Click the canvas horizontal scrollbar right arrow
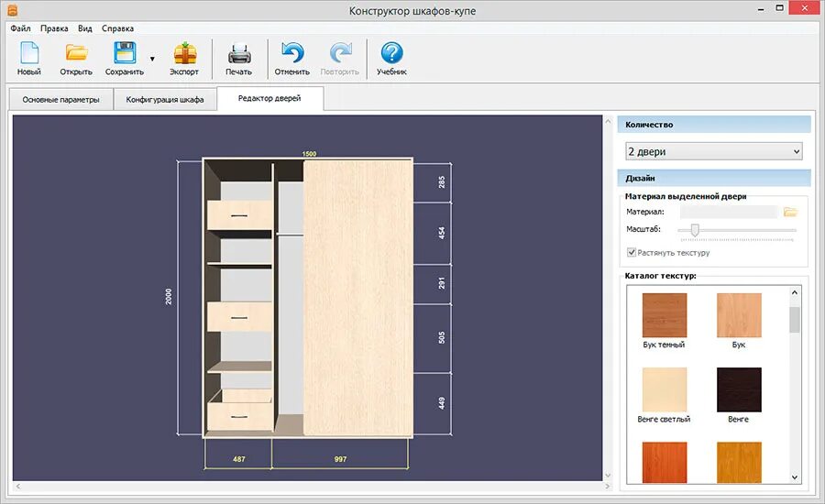This screenshot has height=504, width=825. 608,486
